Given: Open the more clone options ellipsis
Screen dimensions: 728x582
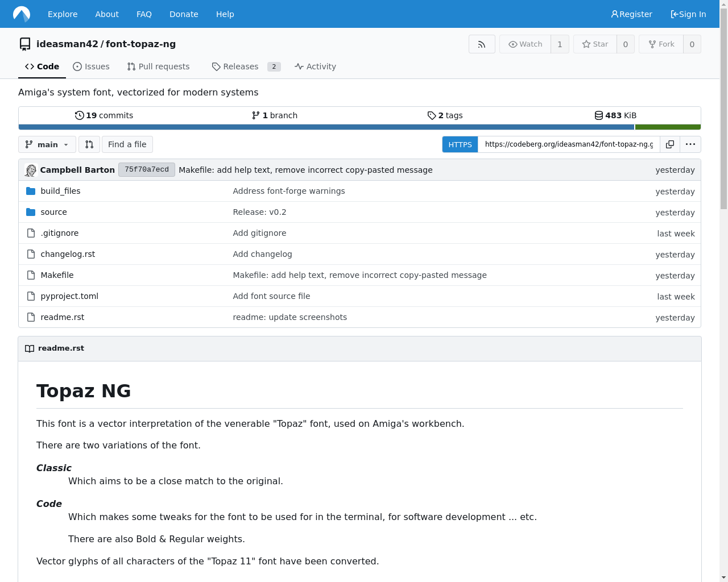Looking at the screenshot, I should click(690, 144).
